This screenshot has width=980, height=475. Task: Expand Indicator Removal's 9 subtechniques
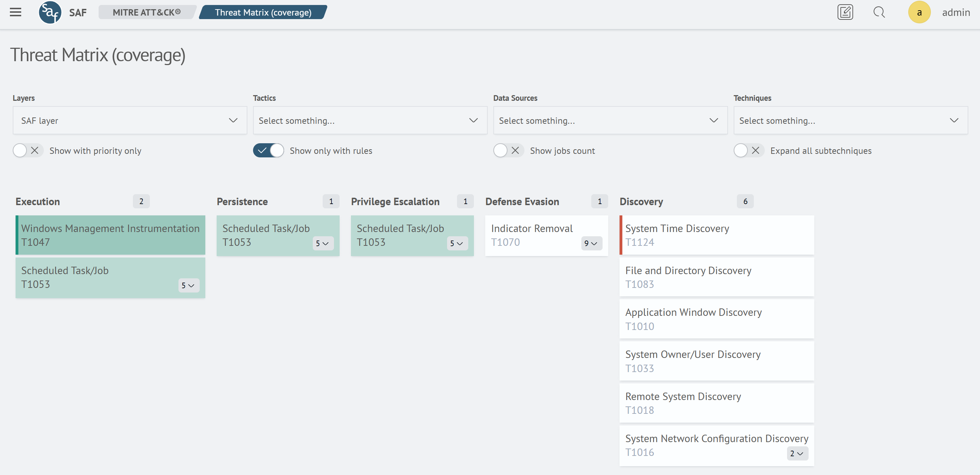pyautogui.click(x=591, y=244)
